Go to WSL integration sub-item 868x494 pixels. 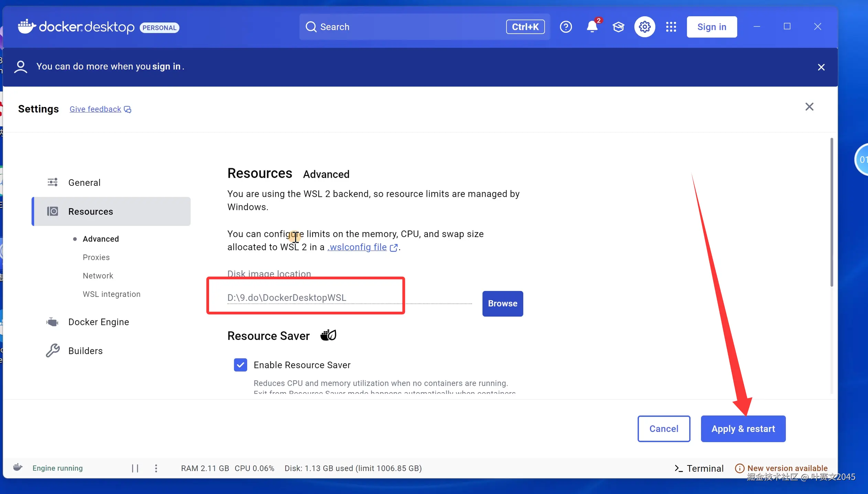(x=111, y=294)
